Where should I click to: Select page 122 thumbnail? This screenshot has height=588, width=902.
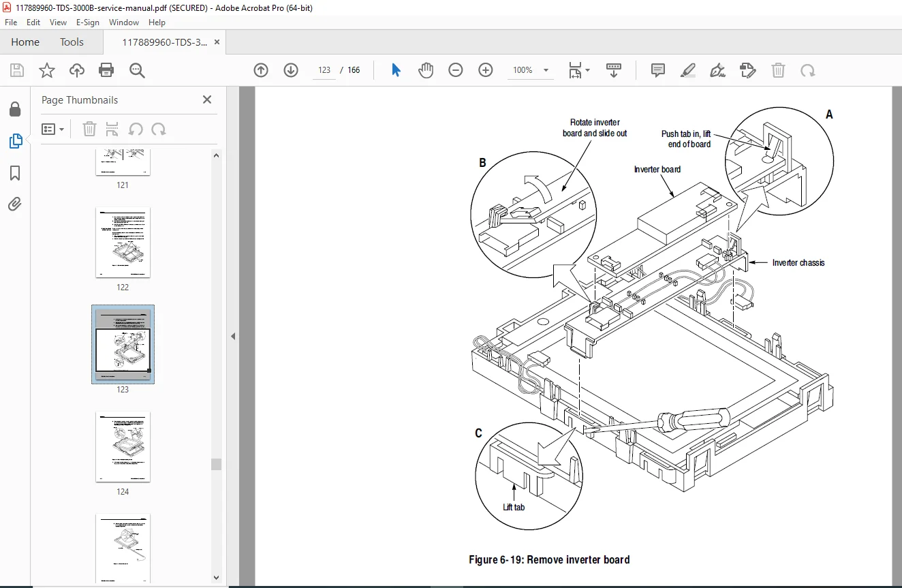[123, 242]
